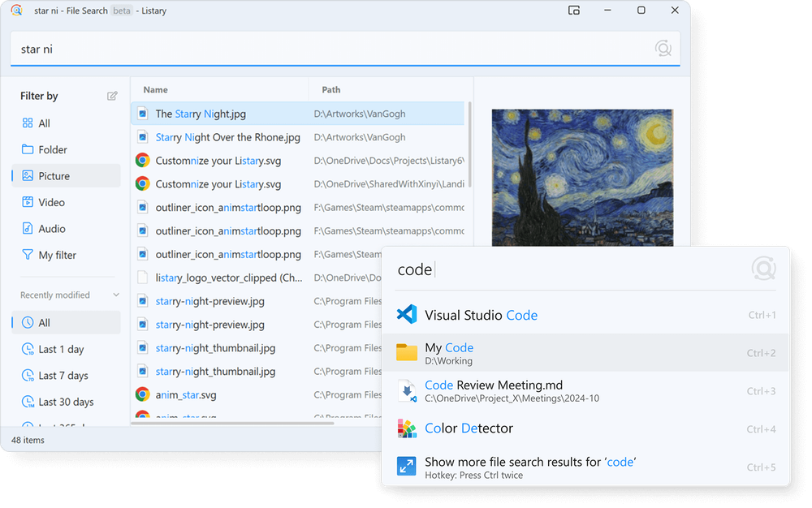
Task: Click the Listary logo in the title bar
Action: tap(16, 11)
